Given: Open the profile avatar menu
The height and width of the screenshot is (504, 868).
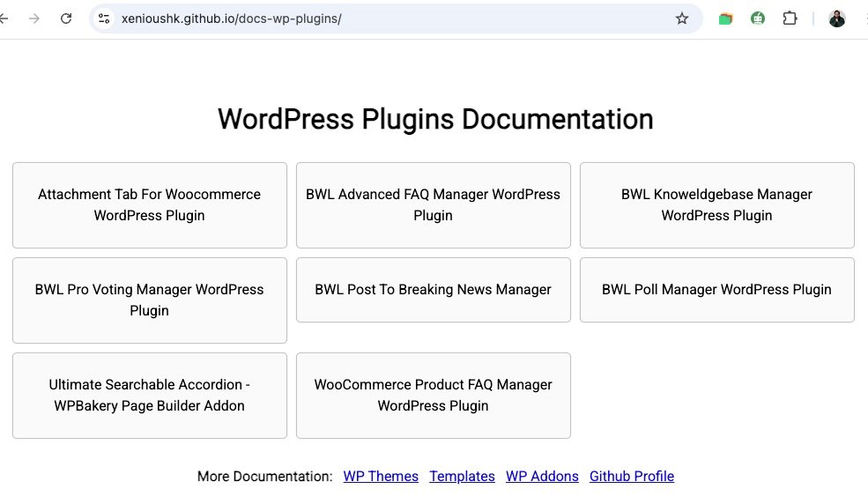Looking at the screenshot, I should [836, 19].
